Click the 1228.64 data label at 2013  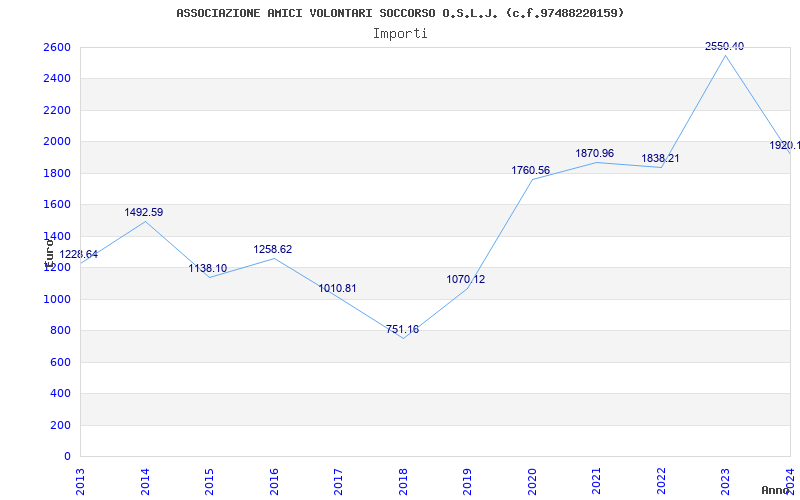[79, 254]
